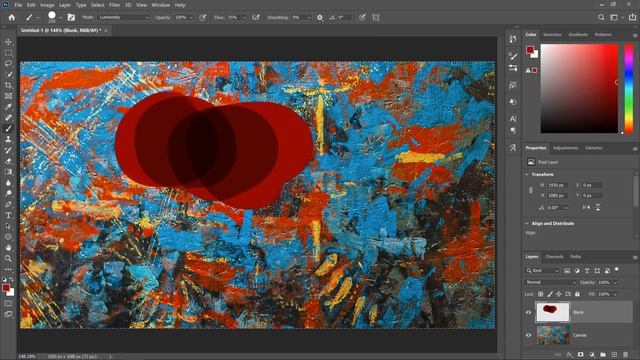
Task: Select the Gradient tool
Action: tap(8, 172)
